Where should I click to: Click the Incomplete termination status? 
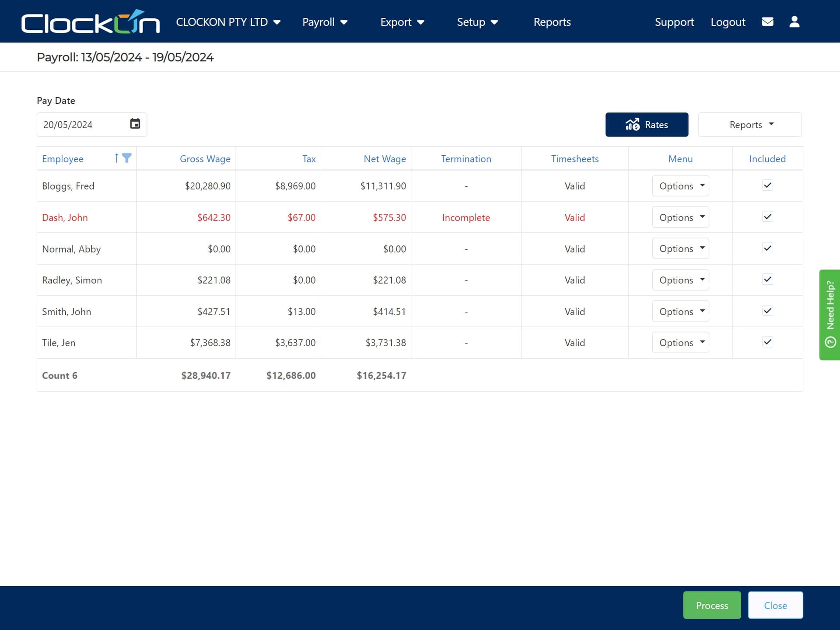(466, 217)
